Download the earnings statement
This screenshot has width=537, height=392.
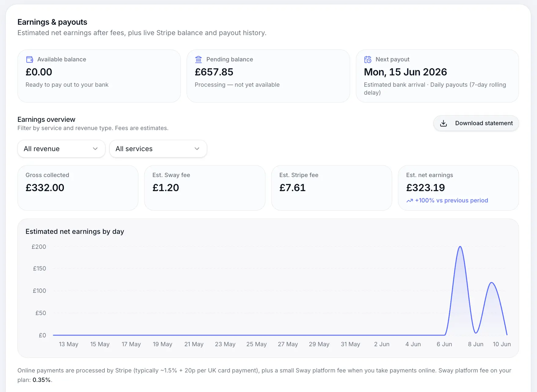(x=476, y=123)
